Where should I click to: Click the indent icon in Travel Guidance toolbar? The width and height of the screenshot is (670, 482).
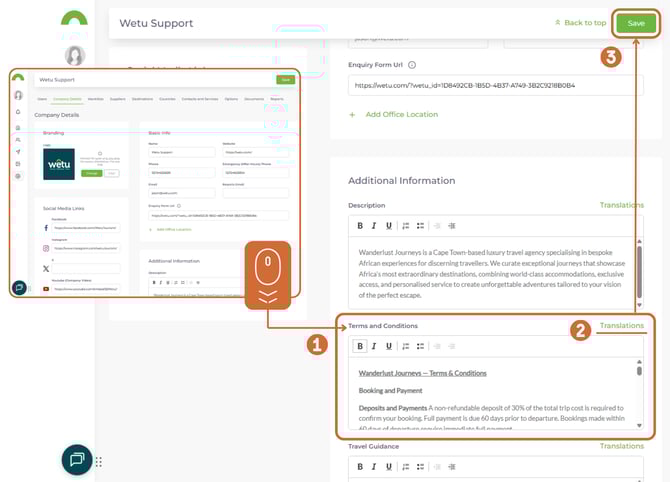452,467
